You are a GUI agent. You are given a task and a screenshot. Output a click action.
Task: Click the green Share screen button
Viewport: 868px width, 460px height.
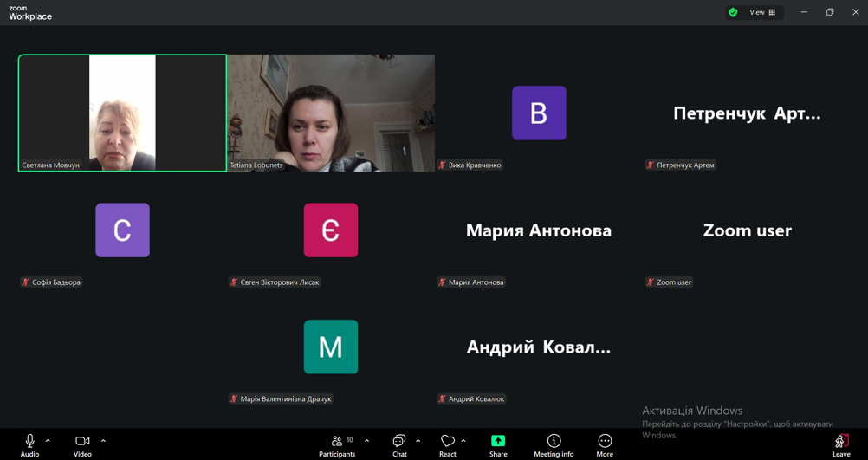(x=498, y=445)
